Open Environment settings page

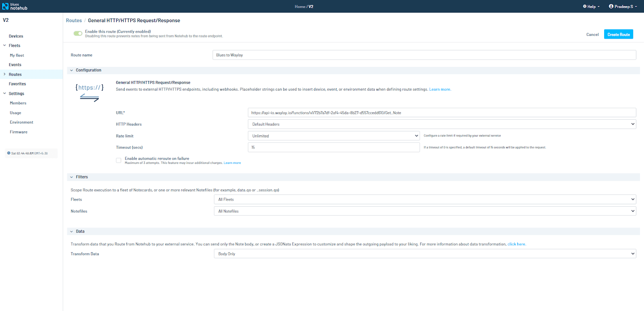[22, 122]
